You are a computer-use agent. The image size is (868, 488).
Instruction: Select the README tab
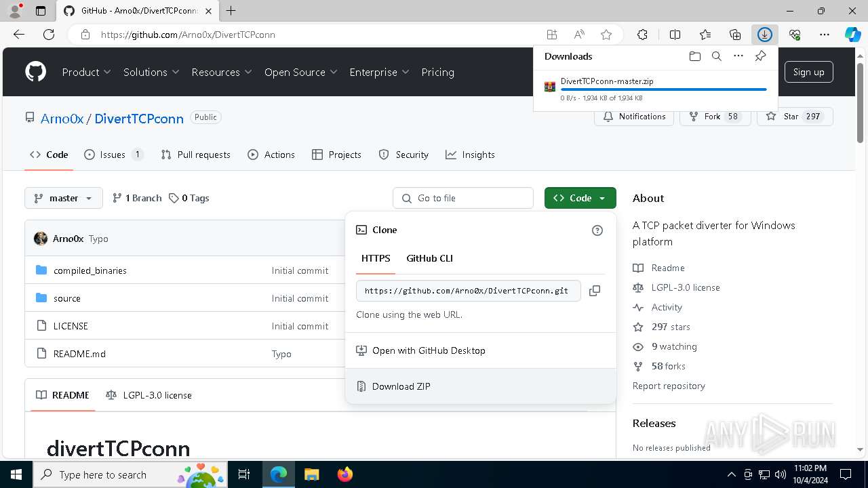click(x=62, y=395)
